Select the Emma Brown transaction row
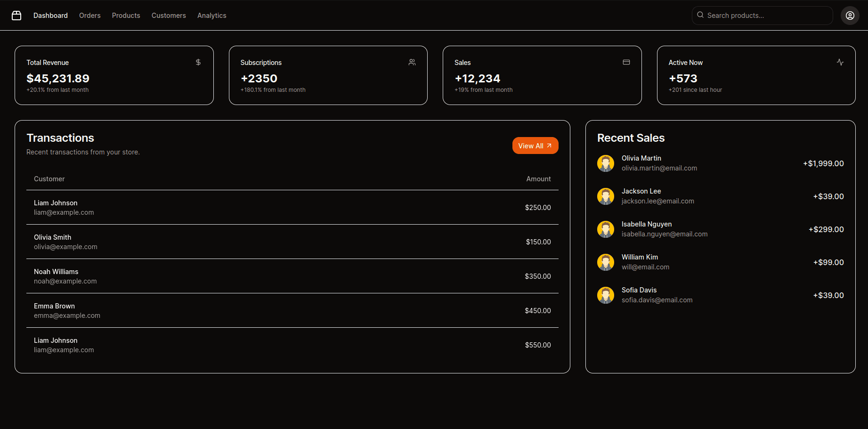The height and width of the screenshot is (429, 868). tap(292, 310)
